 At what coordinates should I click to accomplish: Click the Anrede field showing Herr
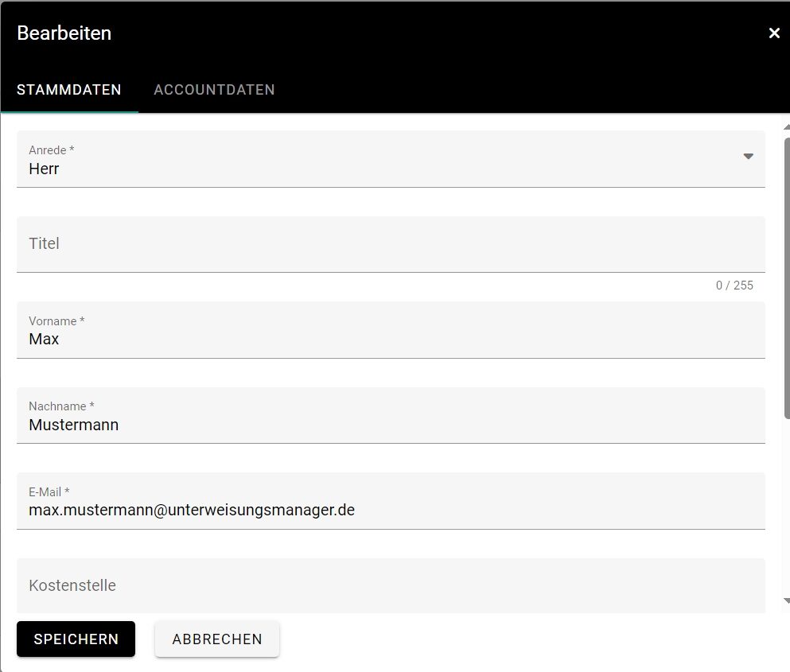382,169
